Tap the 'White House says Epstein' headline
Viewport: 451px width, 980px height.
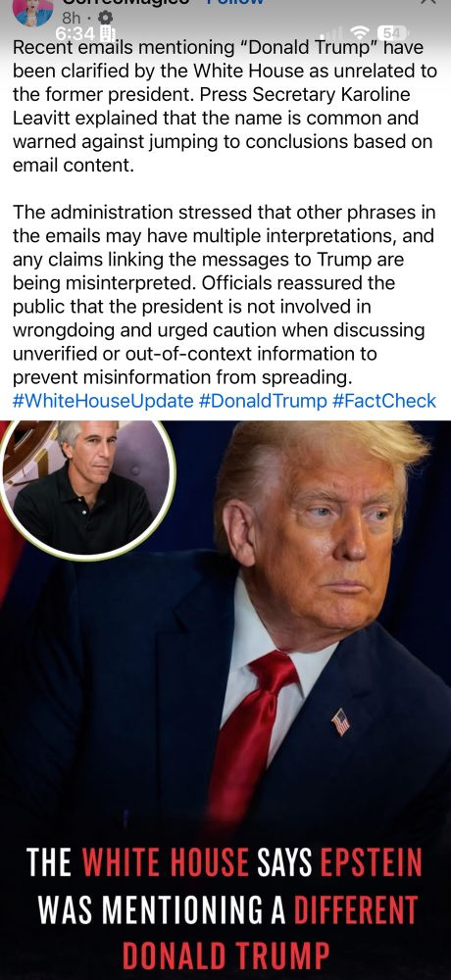[x=225, y=908]
